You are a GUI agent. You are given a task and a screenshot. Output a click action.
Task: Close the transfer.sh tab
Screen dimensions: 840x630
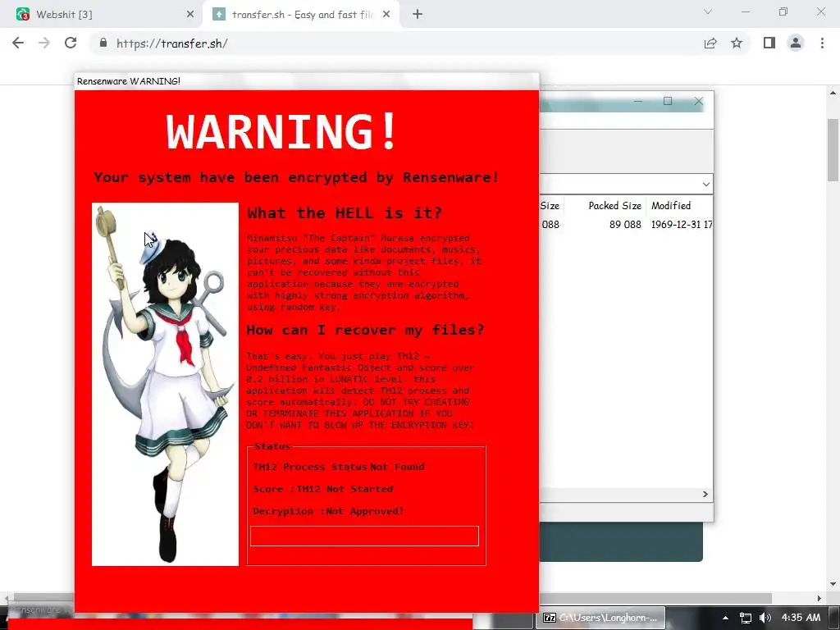[x=386, y=15]
